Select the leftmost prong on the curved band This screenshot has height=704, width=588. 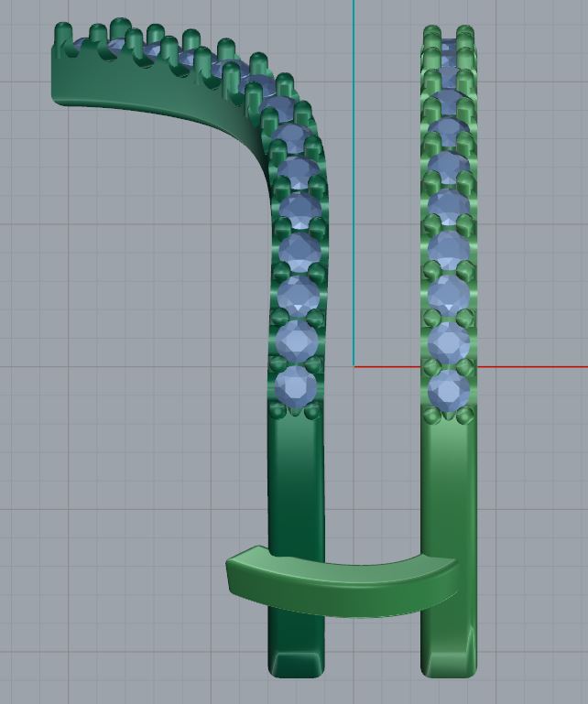point(62,37)
